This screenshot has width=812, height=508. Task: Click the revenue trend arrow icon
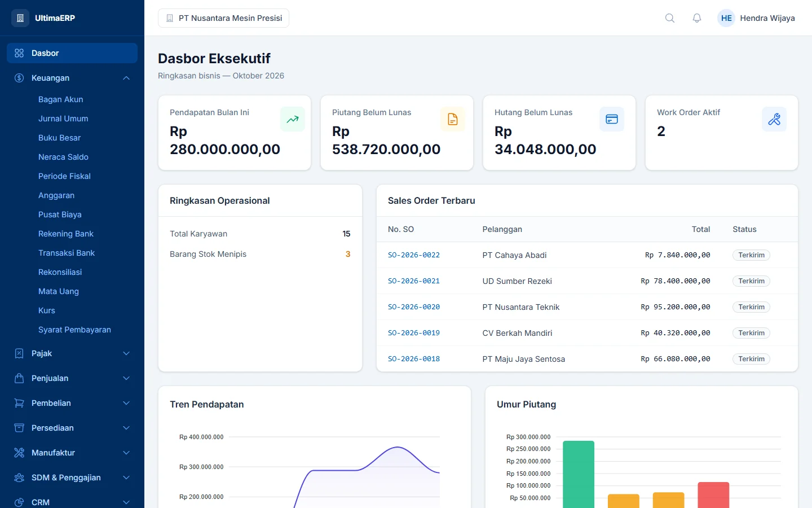tap(293, 119)
